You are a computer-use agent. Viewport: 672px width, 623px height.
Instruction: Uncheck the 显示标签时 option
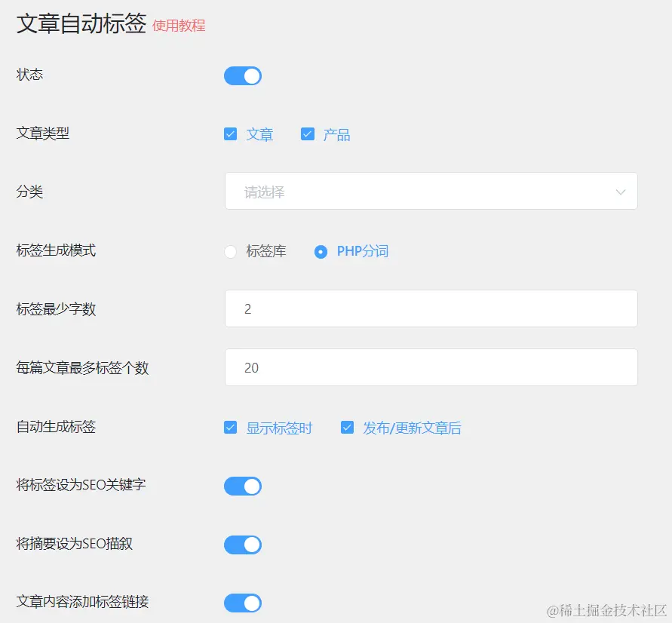[231, 427]
